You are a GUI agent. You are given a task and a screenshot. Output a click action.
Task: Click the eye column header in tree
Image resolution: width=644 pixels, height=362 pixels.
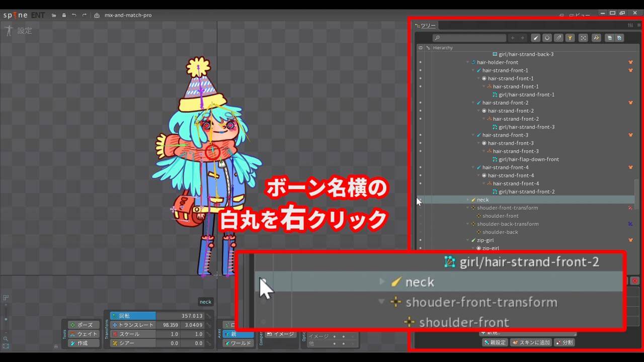420,48
